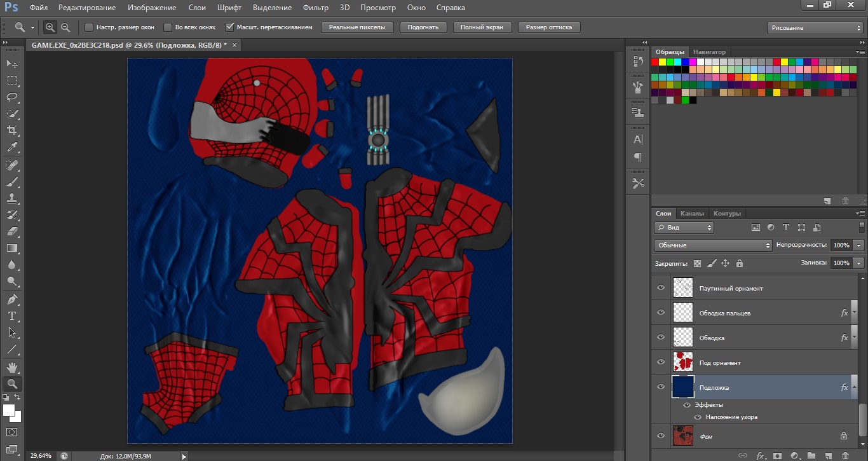The image size is (868, 461).
Task: Toggle Quick Mask mode
Action: [x=12, y=432]
